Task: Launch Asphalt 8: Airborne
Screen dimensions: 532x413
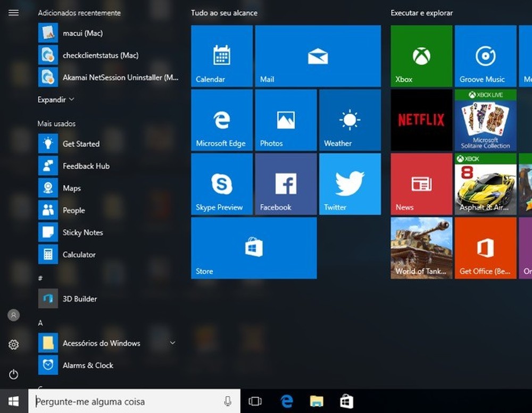Action: click(x=485, y=183)
